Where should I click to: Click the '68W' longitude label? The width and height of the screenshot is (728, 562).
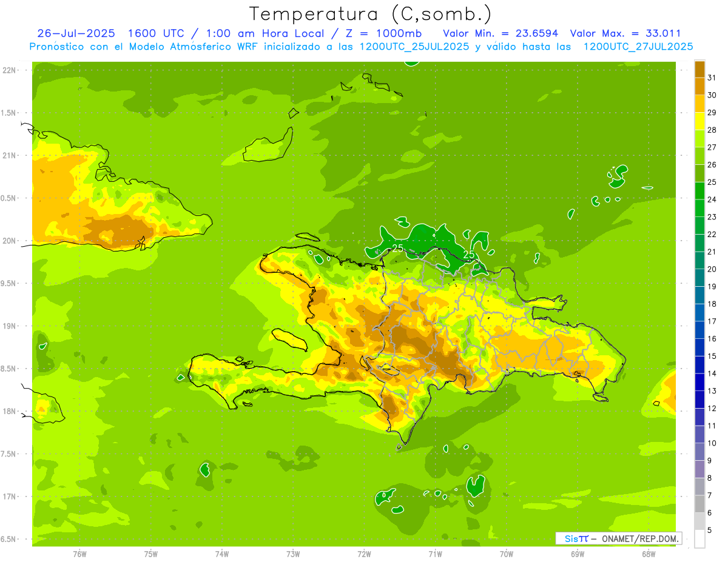tap(649, 554)
